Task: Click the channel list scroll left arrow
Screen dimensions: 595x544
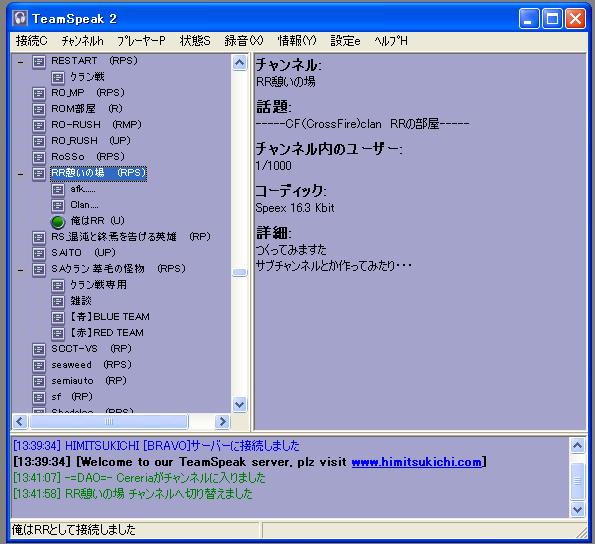Action: tap(20, 421)
